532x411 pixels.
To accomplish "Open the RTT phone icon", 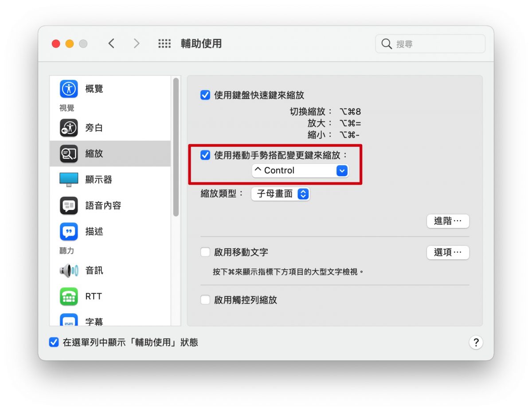I will pyautogui.click(x=69, y=296).
